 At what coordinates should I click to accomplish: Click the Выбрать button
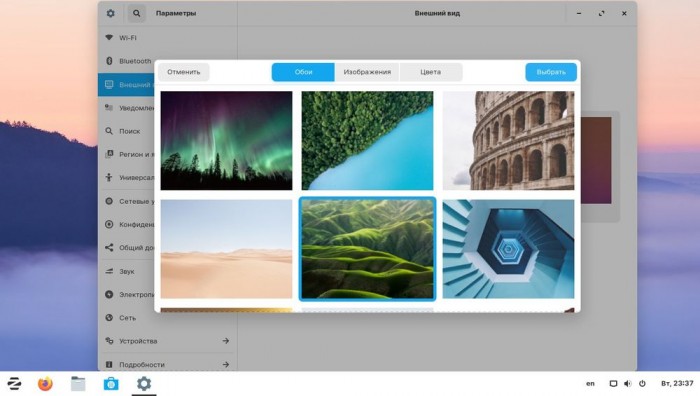pyautogui.click(x=551, y=72)
